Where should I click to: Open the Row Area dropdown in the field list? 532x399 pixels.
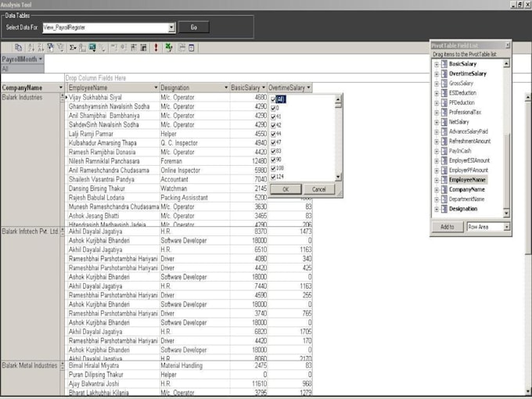tap(506, 227)
